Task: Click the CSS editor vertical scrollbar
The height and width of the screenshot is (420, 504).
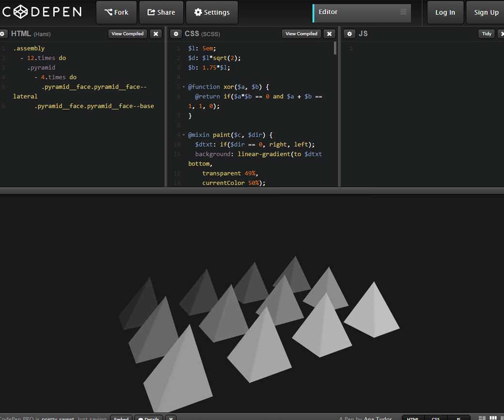Action: tap(335, 48)
